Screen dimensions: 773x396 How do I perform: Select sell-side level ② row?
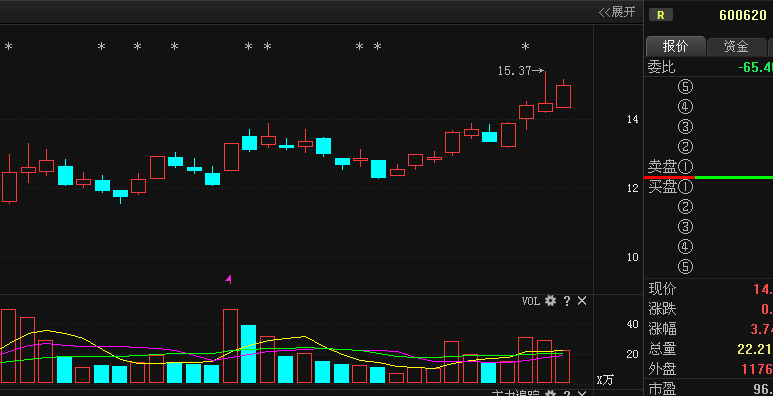(x=708, y=146)
